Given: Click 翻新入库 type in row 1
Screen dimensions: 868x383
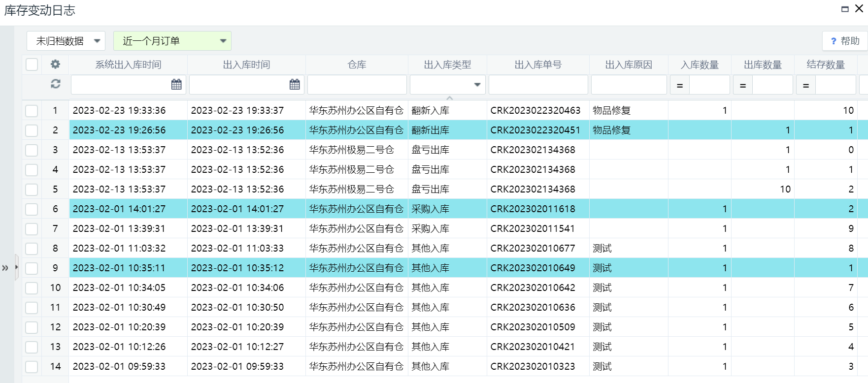Looking at the screenshot, I should pyautogui.click(x=431, y=110).
